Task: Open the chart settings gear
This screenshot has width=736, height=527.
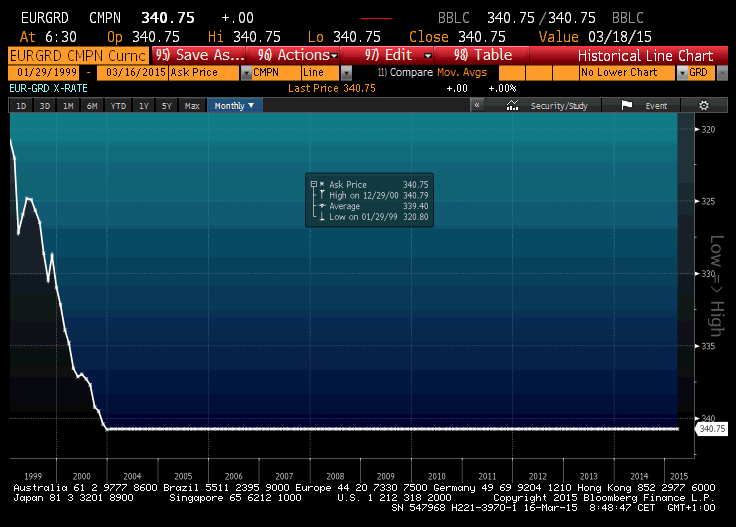Action: [x=704, y=106]
